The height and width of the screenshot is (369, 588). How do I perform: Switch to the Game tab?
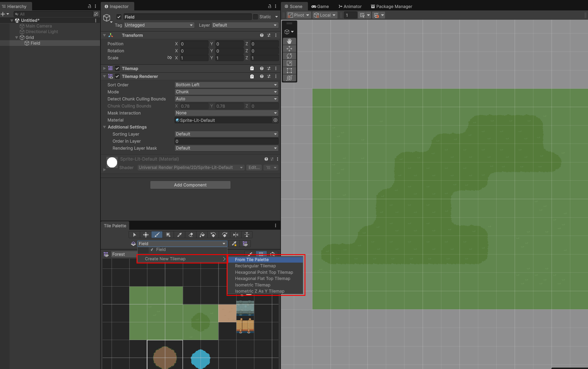[x=320, y=6]
